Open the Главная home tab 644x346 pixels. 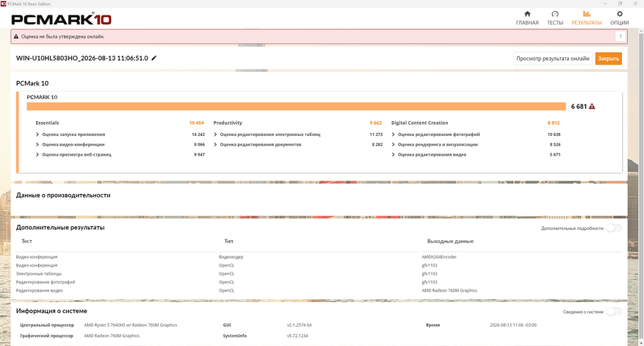point(527,18)
